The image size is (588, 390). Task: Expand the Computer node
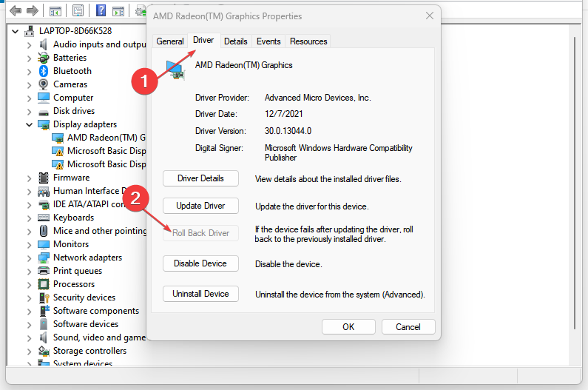click(x=30, y=98)
